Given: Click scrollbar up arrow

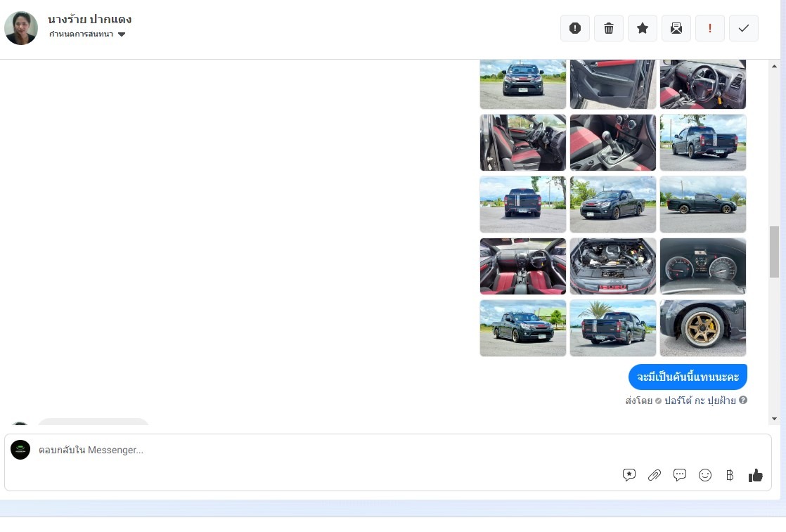Looking at the screenshot, I should coord(774,66).
